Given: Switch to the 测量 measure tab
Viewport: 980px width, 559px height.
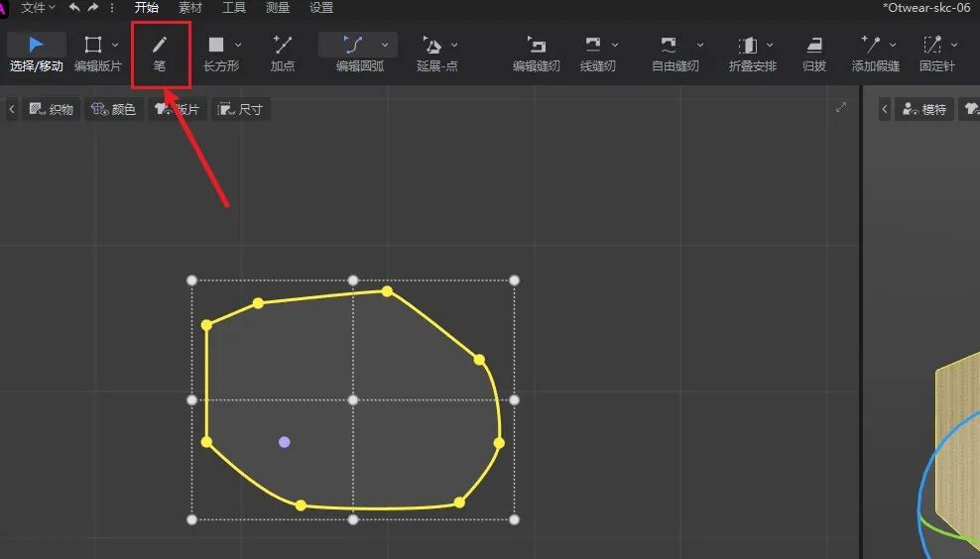Looking at the screenshot, I should 278,8.
